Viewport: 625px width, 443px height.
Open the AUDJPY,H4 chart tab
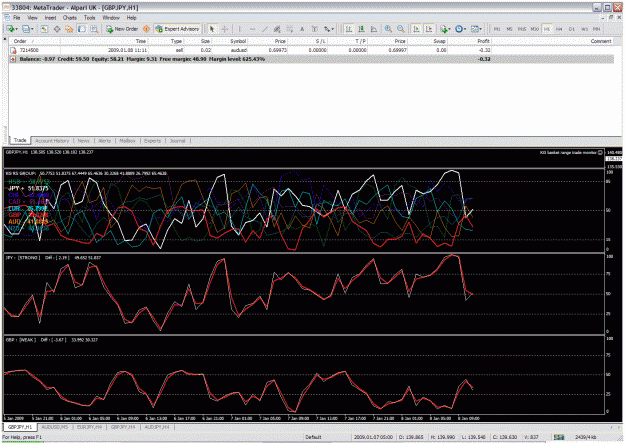pyautogui.click(x=157, y=427)
